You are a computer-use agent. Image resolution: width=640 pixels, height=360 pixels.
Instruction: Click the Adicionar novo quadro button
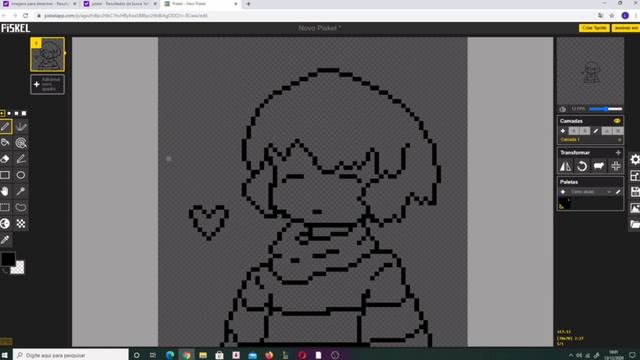pyautogui.click(x=47, y=84)
